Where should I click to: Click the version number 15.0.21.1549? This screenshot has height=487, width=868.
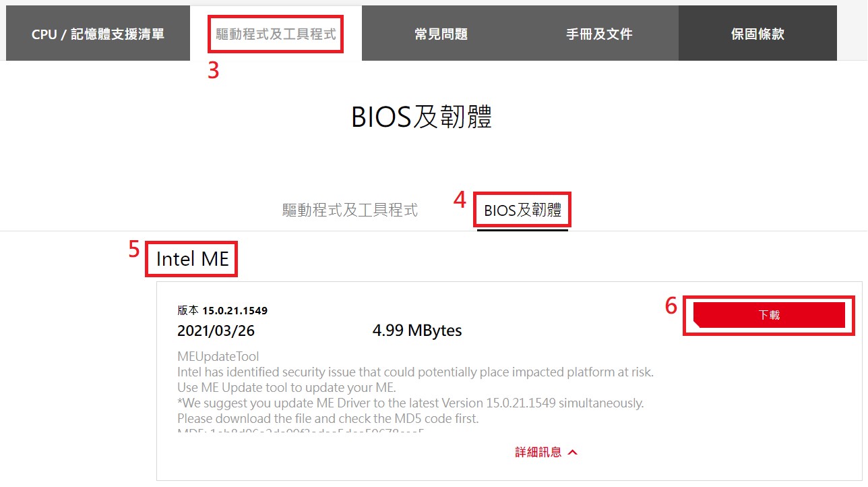[x=235, y=311]
